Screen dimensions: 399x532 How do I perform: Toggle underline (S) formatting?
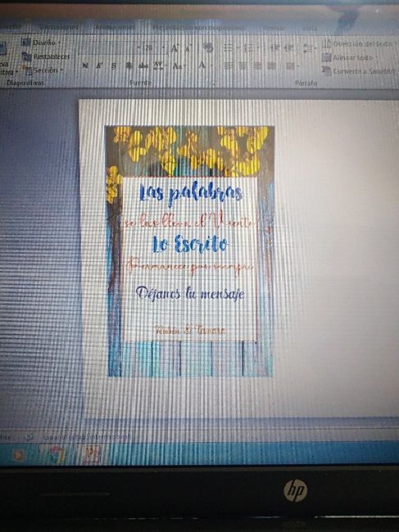point(114,65)
